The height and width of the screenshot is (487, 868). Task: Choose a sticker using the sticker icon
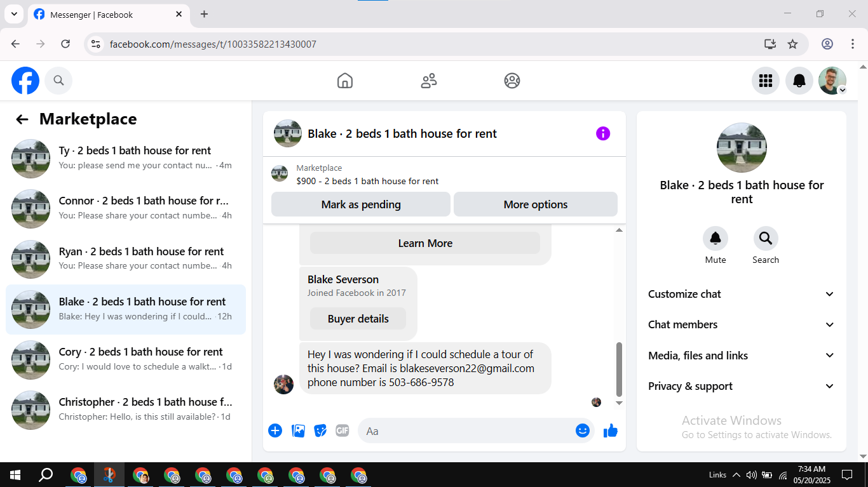[x=320, y=431]
